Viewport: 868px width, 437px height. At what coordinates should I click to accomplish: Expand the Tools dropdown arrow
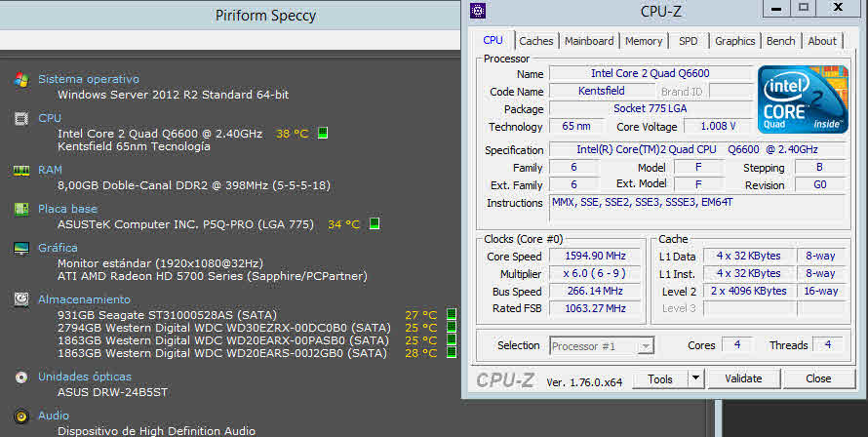coord(695,378)
